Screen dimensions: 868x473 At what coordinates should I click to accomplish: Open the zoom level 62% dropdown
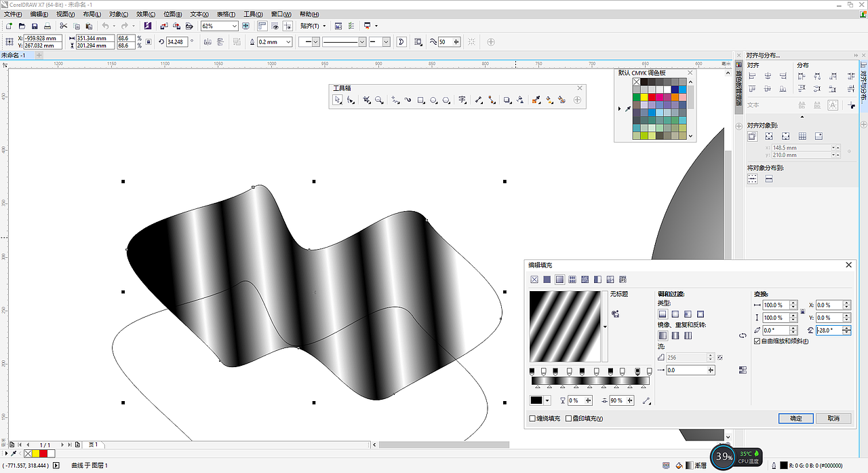[x=235, y=26]
